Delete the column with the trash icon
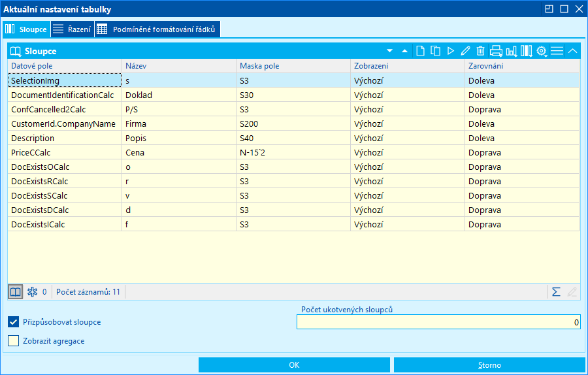This screenshot has height=375, width=588. (x=480, y=51)
